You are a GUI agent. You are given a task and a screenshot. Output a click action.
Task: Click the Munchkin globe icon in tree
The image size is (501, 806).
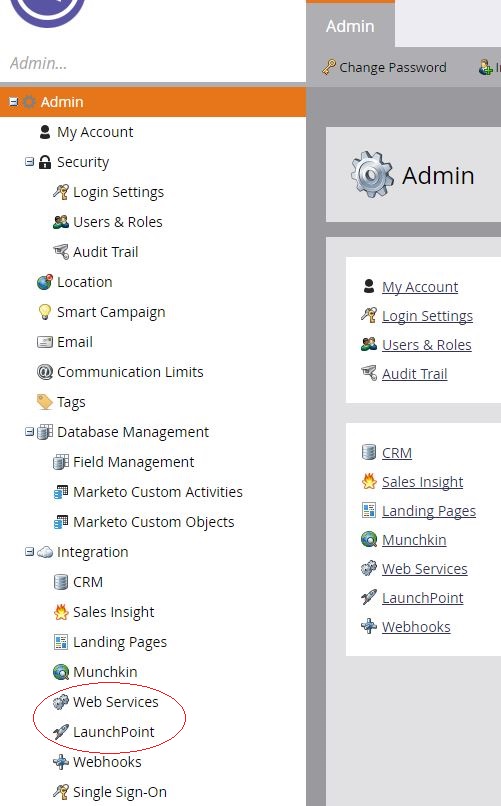pos(61,672)
